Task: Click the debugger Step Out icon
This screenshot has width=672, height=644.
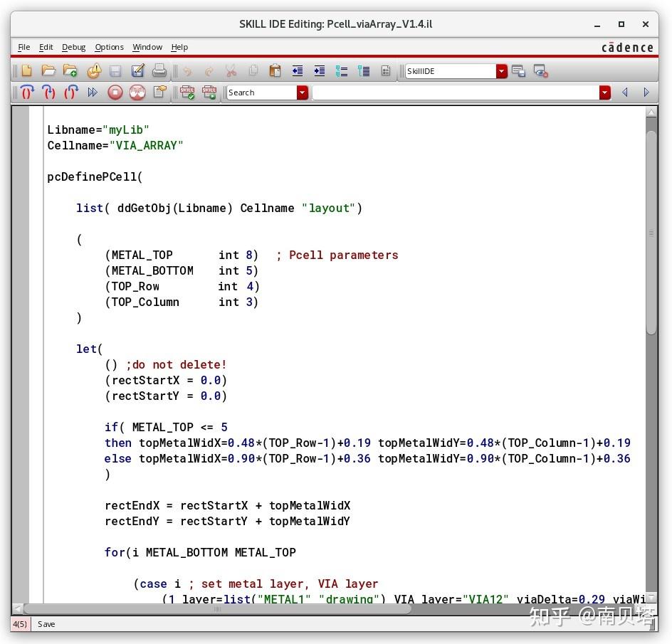Action: coord(70,92)
